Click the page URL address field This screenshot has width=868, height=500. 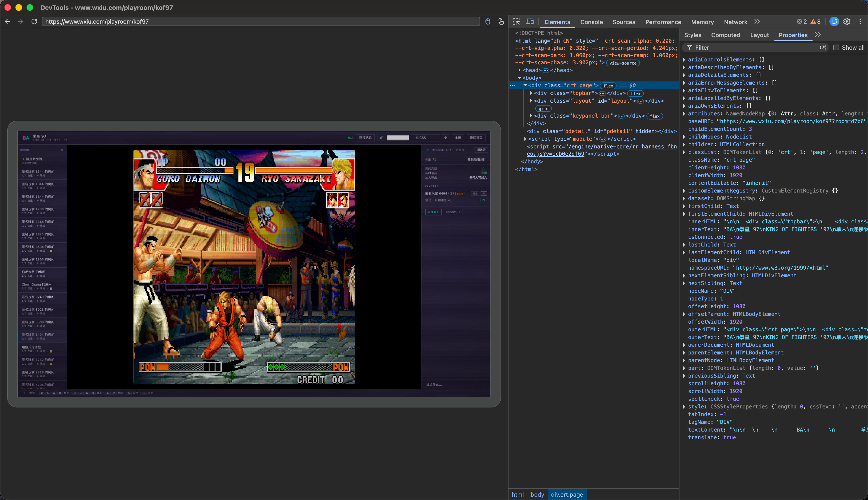[261, 21]
